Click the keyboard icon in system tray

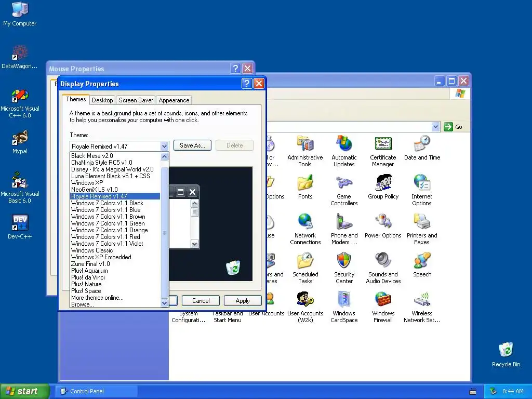tap(473, 392)
